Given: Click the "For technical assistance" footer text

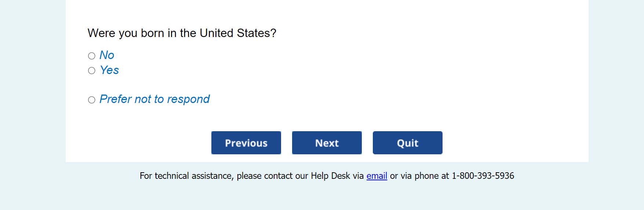Looking at the screenshot, I should pos(186,176).
